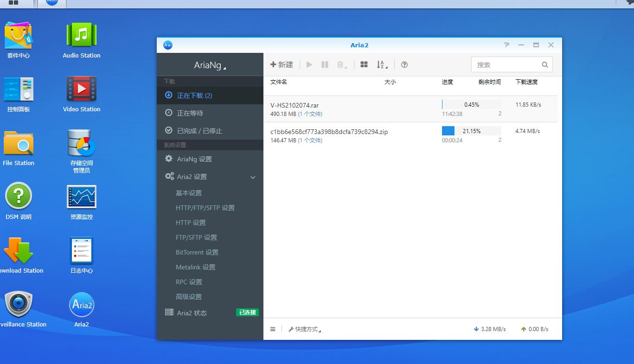Click the help question mark toolbar icon
The height and width of the screenshot is (364, 634).
(404, 65)
